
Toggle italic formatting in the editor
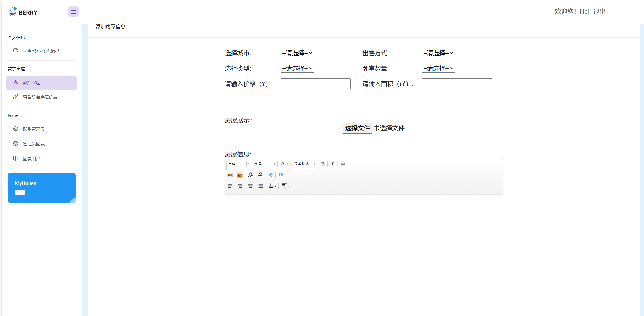click(332, 164)
